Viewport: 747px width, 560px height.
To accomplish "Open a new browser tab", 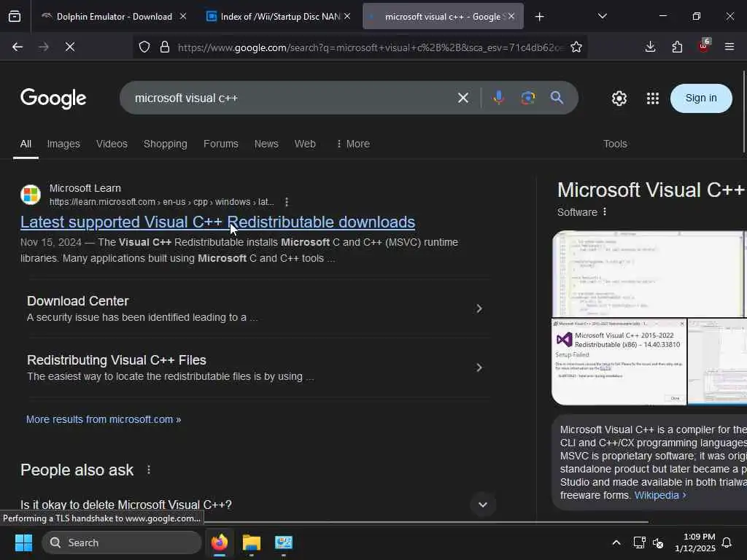I will click(x=539, y=17).
